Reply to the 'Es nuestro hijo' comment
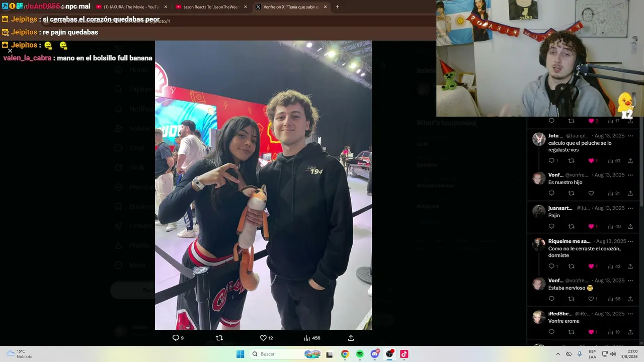Viewport: 644px width, 362px height. tap(551, 193)
